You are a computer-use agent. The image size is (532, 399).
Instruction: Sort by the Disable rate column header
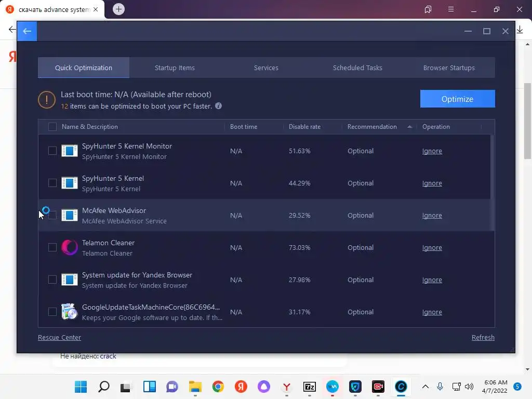304,127
